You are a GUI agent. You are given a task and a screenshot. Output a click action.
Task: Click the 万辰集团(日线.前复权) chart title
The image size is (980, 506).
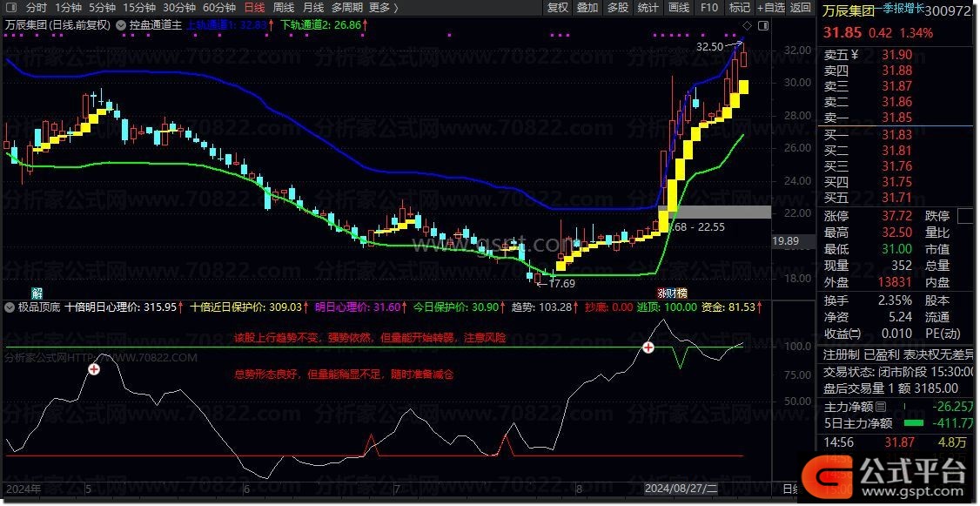(57, 25)
